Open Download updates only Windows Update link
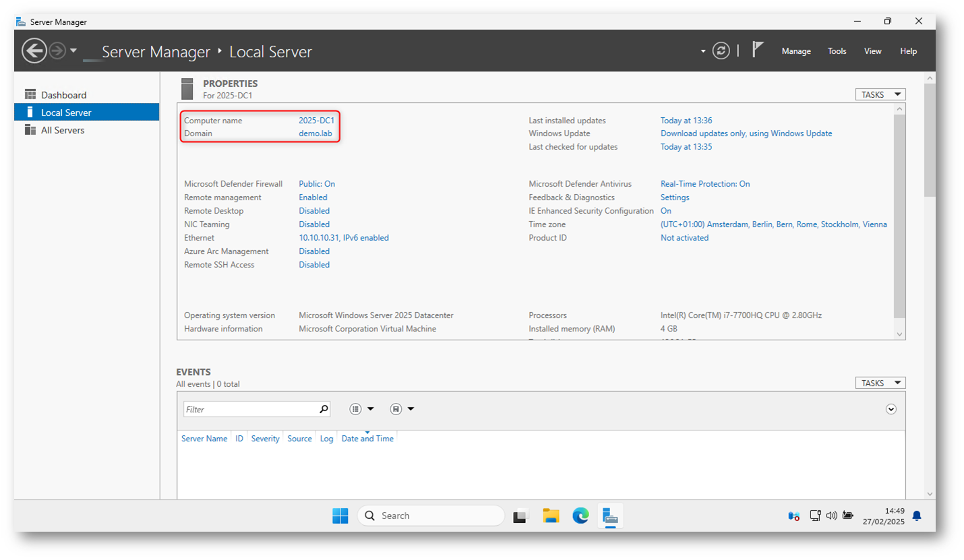 click(746, 133)
